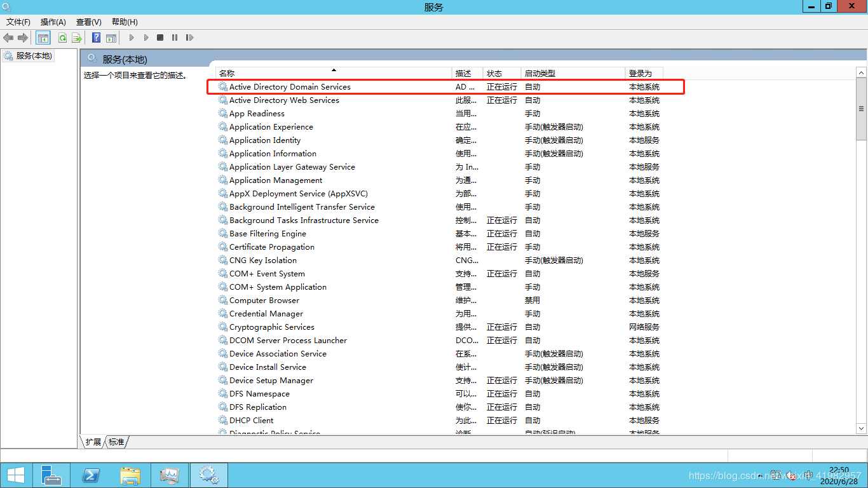Viewport: 868px width, 488px height.
Task: Open the 操作(A) menu
Action: (x=53, y=22)
